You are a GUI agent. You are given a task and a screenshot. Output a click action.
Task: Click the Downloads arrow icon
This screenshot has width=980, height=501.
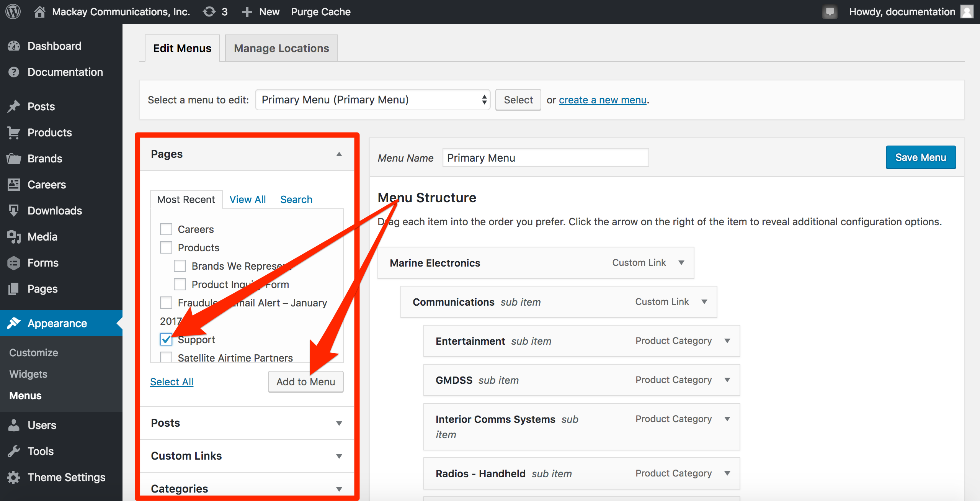tap(14, 211)
